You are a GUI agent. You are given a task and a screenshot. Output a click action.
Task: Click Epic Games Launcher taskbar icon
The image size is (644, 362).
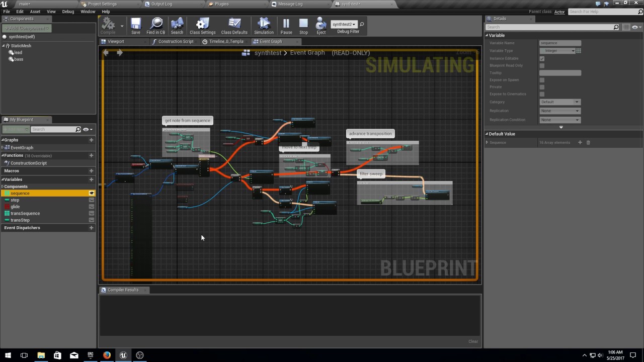[91, 355]
